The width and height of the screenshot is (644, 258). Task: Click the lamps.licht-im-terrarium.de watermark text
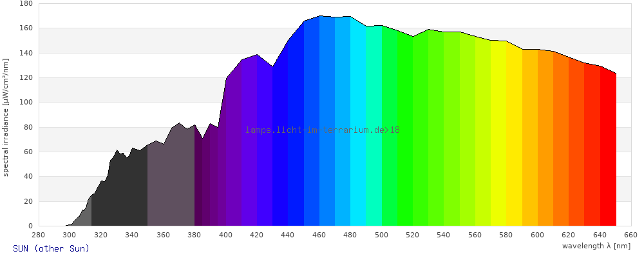(322, 130)
